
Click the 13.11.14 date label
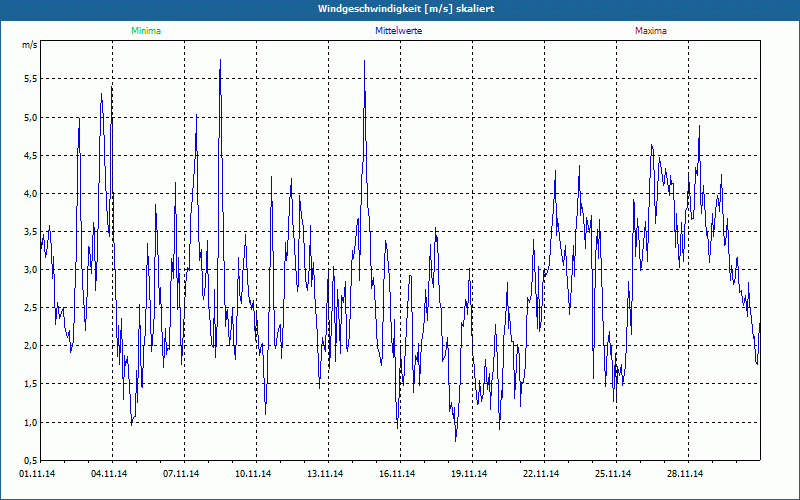(325, 474)
